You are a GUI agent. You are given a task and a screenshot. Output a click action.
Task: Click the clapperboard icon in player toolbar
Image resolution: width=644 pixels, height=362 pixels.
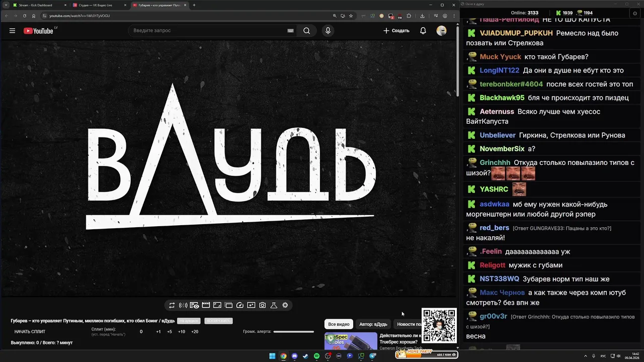pyautogui.click(x=206, y=305)
